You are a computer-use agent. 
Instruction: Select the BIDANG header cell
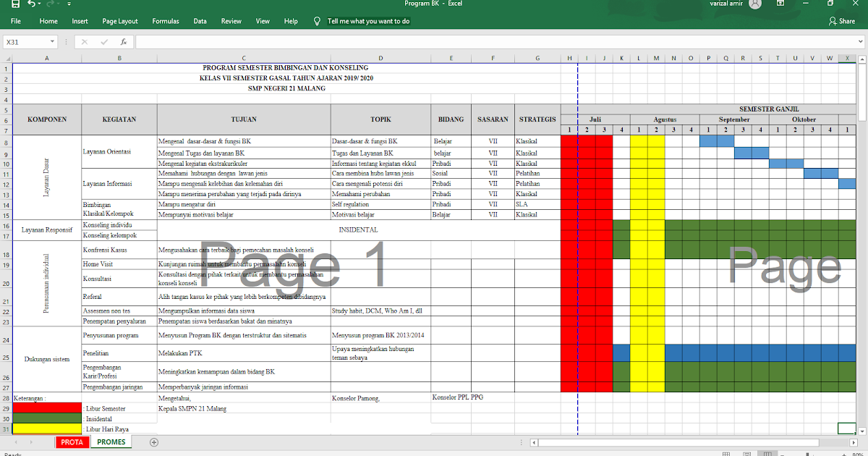[451, 119]
